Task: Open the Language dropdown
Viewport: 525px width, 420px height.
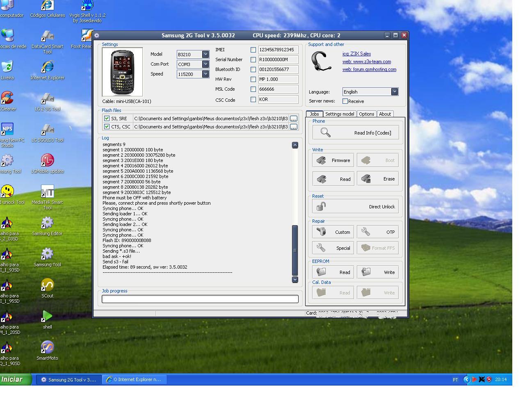Action: click(394, 91)
